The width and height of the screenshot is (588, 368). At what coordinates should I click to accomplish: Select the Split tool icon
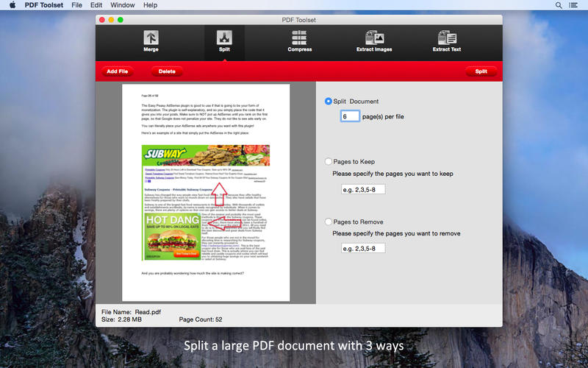coord(224,38)
